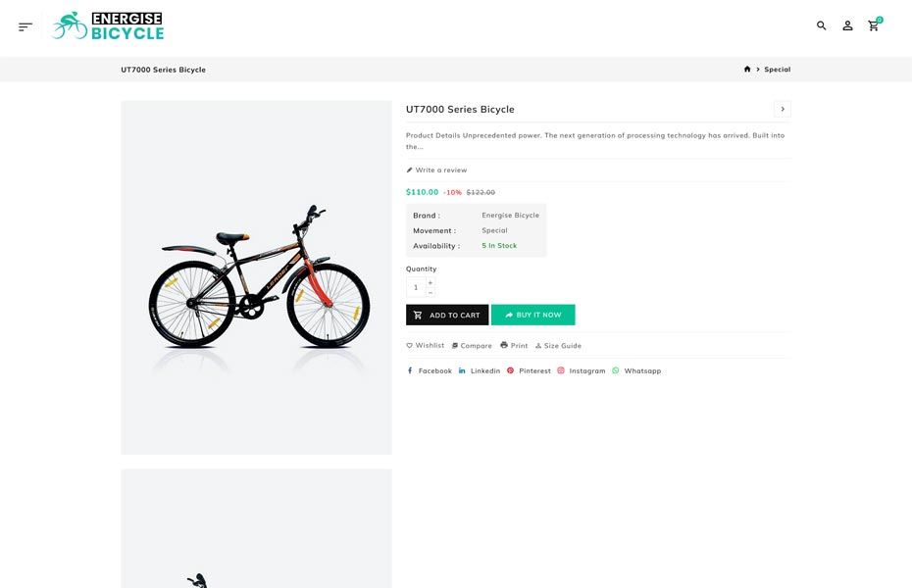This screenshot has height=588, width=912.
Task: Click the main bicycle product image
Action: (x=256, y=277)
